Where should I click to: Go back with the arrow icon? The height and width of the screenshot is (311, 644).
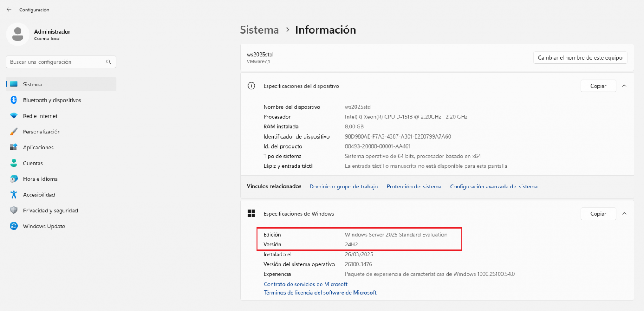pyautogui.click(x=9, y=9)
